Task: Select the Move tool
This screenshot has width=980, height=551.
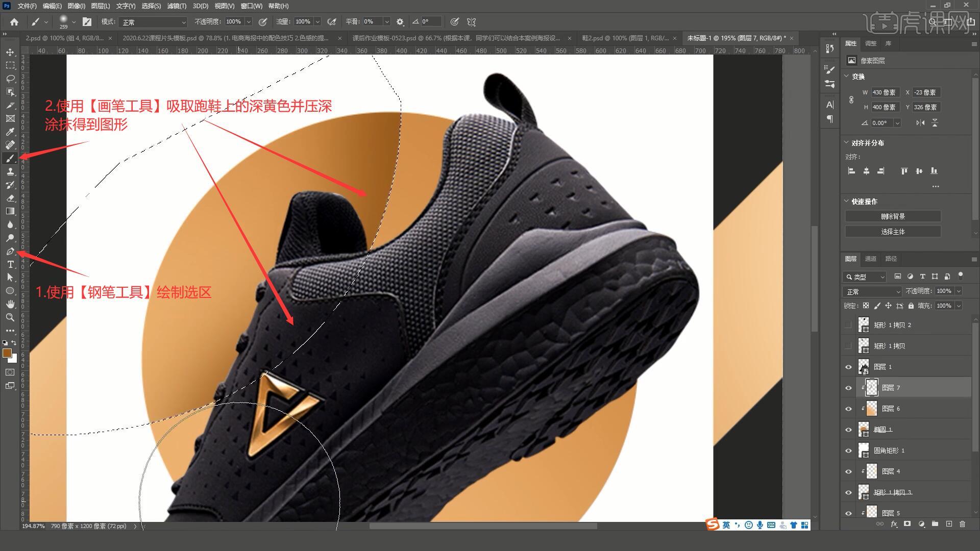Action: [x=10, y=52]
